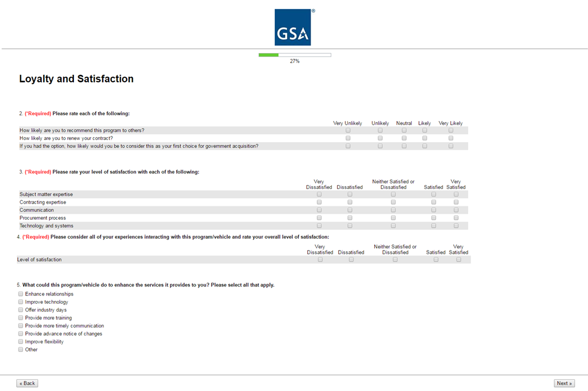Image resolution: width=588 pixels, height=391 pixels.
Task: Rate Communication as Dissatisfied
Action: pyautogui.click(x=350, y=210)
